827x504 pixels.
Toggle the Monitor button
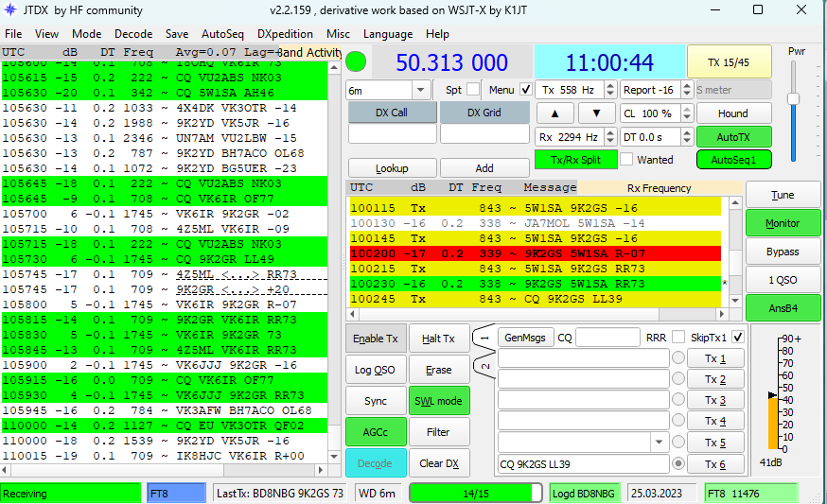tap(783, 223)
